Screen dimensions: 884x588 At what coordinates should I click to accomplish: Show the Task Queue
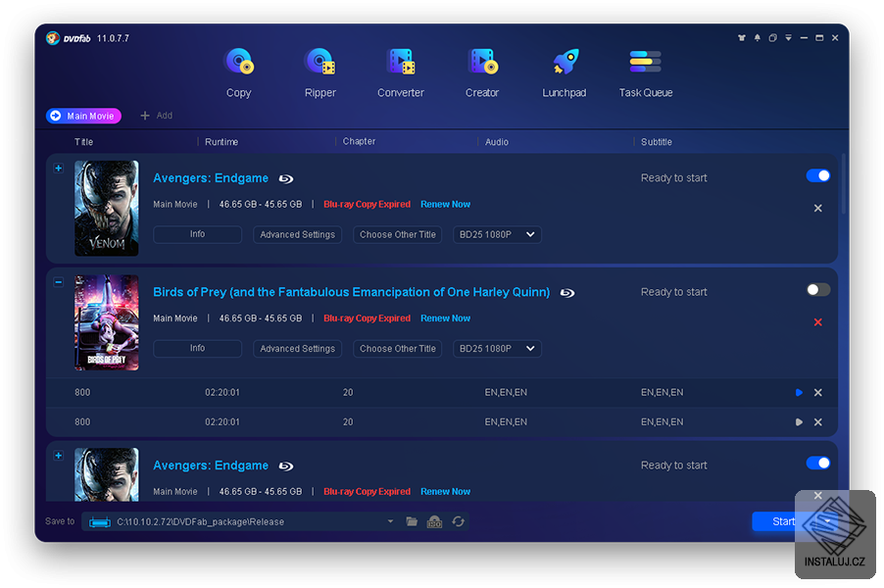(646, 73)
